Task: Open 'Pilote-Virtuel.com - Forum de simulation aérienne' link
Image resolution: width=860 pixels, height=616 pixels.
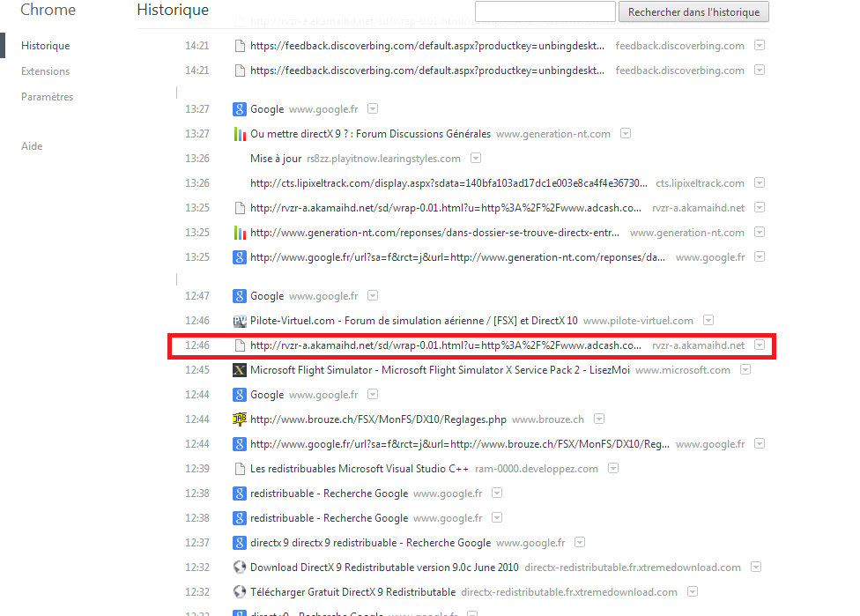Action: [x=413, y=321]
